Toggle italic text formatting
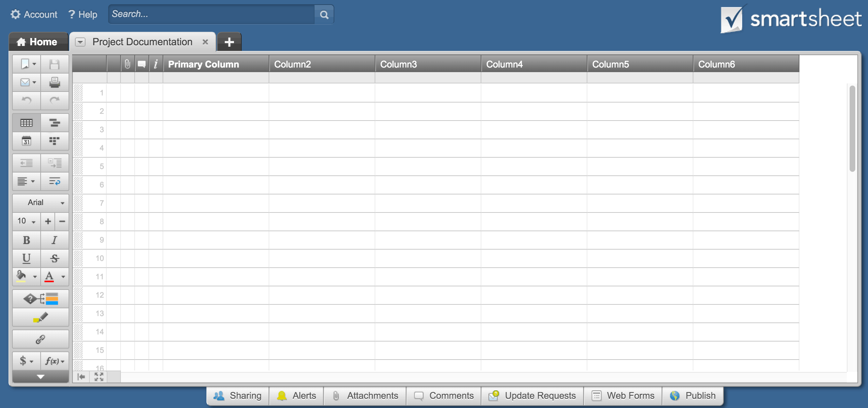Image resolution: width=868 pixels, height=408 pixels. point(54,240)
